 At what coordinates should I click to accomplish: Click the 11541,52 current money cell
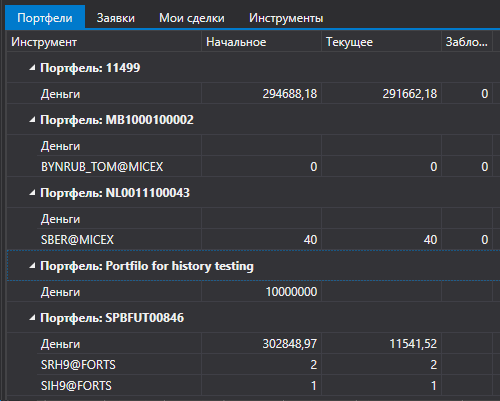[382, 344]
